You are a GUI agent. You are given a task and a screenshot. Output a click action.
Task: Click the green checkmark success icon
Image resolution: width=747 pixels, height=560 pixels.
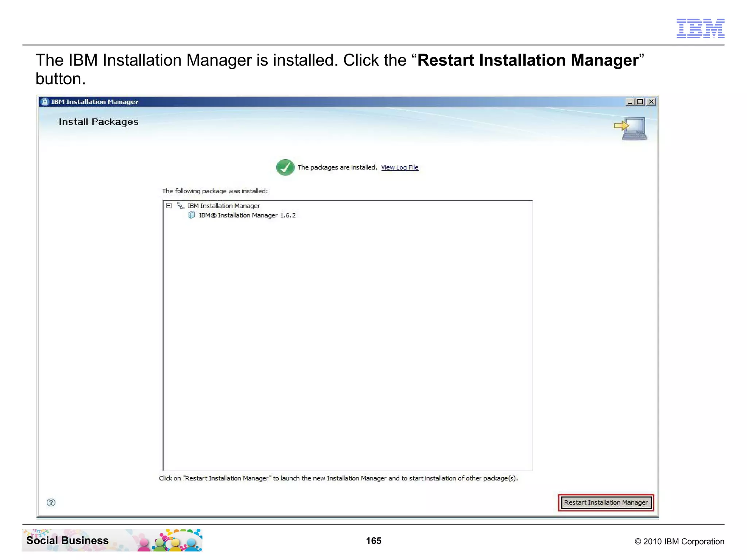285,167
